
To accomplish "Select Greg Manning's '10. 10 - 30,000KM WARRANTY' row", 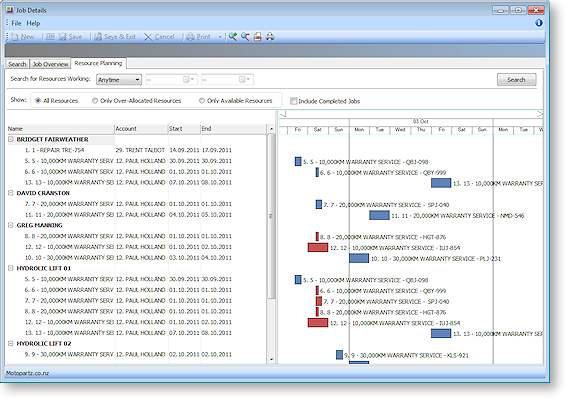I will tap(137, 258).
